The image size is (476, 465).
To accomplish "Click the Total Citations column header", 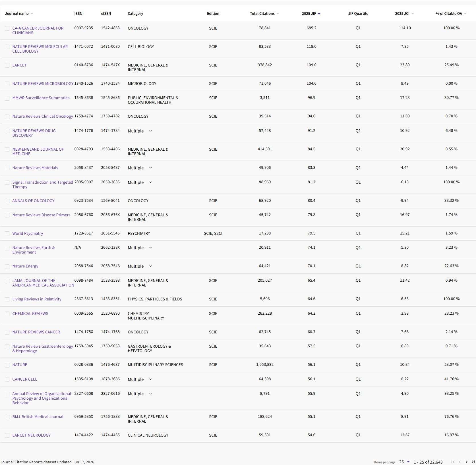I will [x=262, y=14].
